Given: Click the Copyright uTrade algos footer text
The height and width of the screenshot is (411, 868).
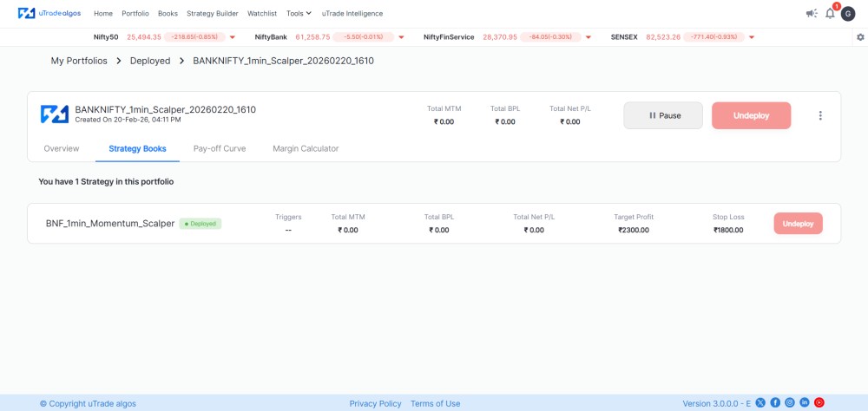Looking at the screenshot, I should [88, 404].
